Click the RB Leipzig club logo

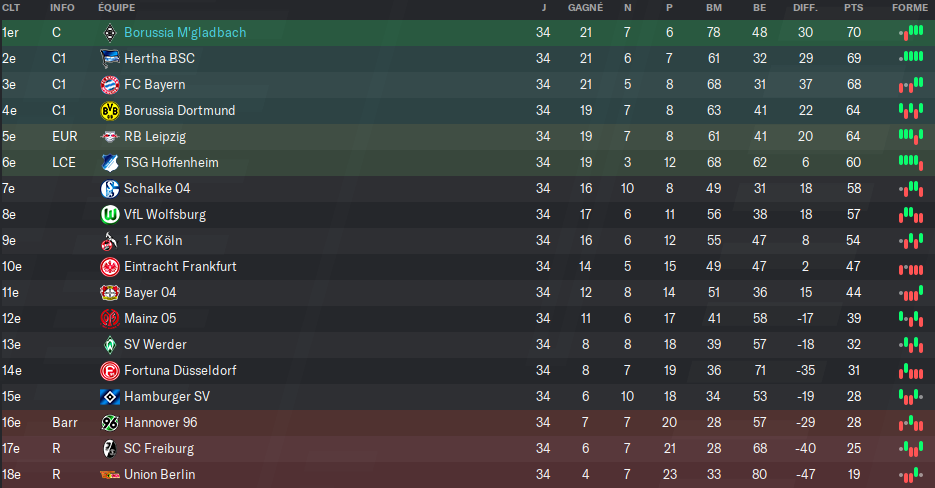point(110,137)
